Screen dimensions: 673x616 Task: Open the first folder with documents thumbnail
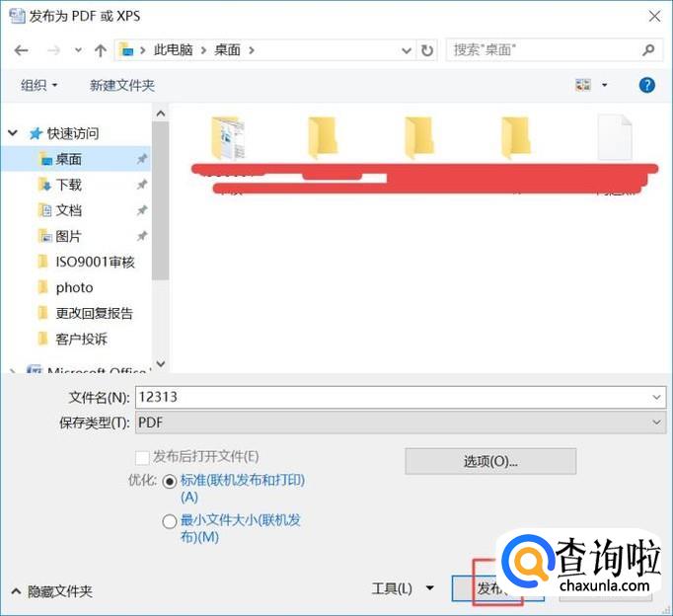(227, 137)
